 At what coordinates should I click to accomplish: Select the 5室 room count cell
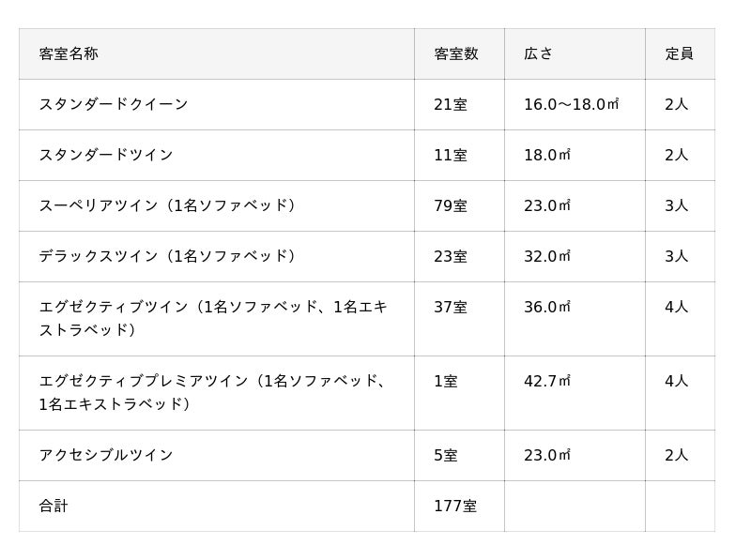[x=446, y=455]
